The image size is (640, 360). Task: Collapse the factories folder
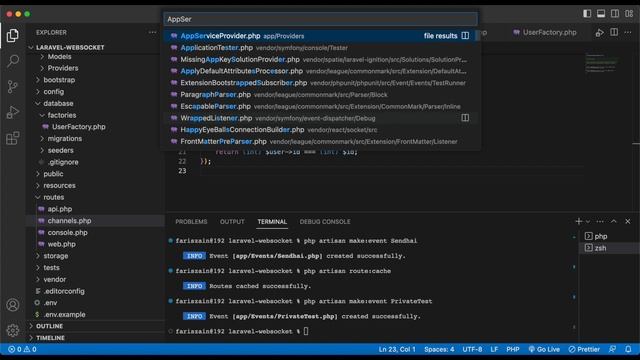61,116
